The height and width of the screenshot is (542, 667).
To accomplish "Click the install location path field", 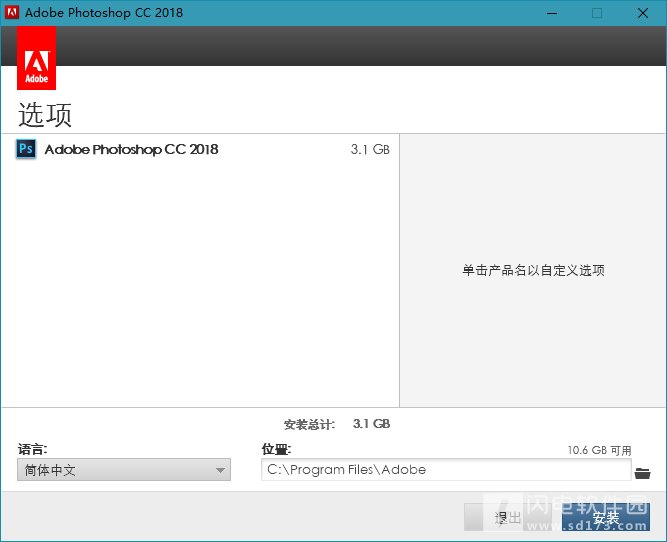I will [446, 470].
